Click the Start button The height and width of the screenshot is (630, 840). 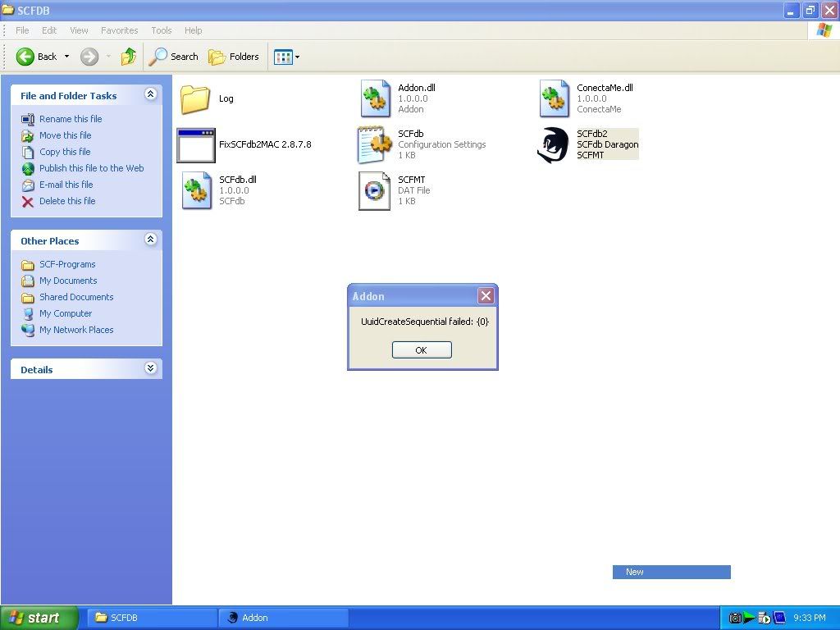pyautogui.click(x=39, y=618)
